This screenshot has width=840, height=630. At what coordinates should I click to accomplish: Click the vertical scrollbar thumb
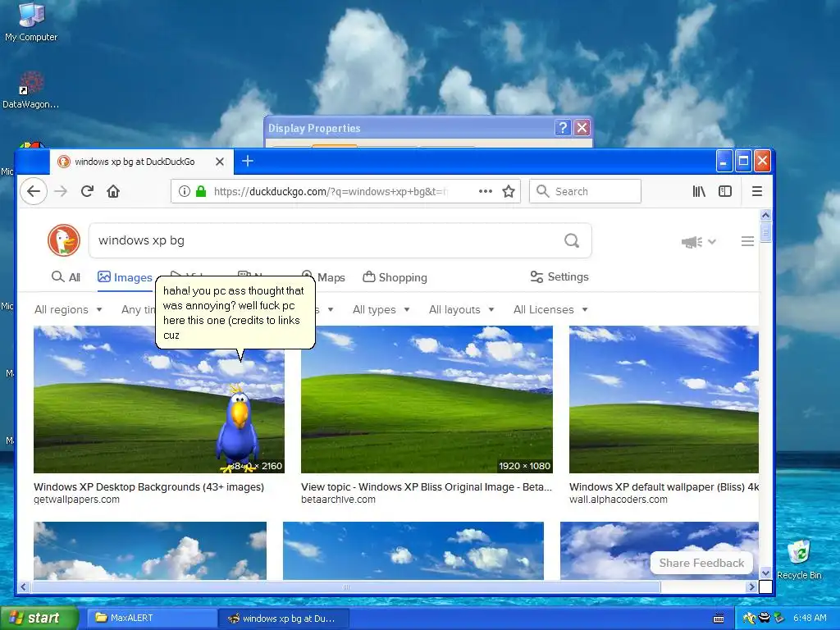[x=765, y=232]
